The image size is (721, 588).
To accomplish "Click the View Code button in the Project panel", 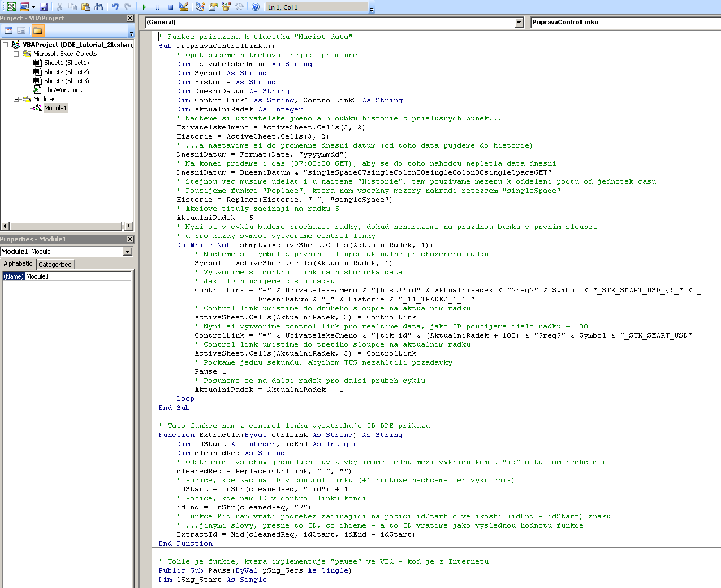I will pos(8,31).
